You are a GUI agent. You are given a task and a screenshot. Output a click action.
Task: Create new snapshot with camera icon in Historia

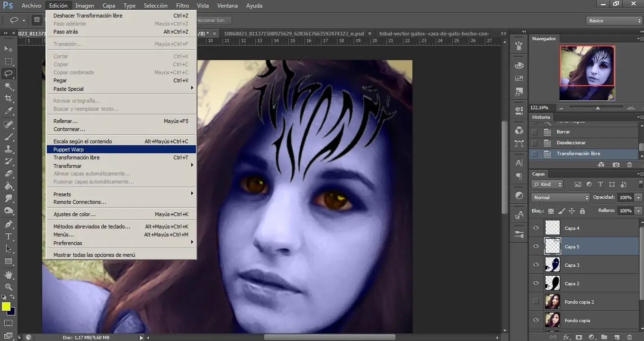tap(616, 165)
